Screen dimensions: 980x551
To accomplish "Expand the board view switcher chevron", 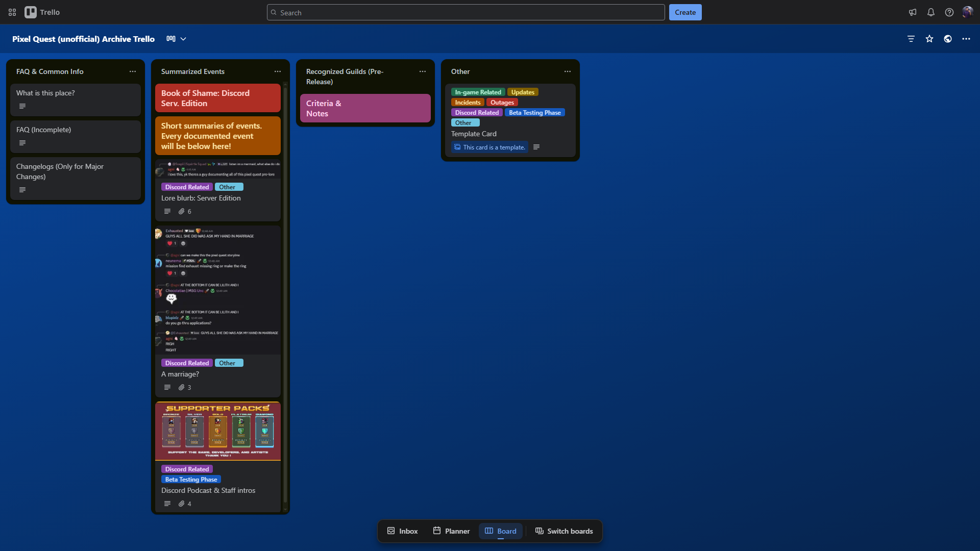I will pyautogui.click(x=183, y=39).
